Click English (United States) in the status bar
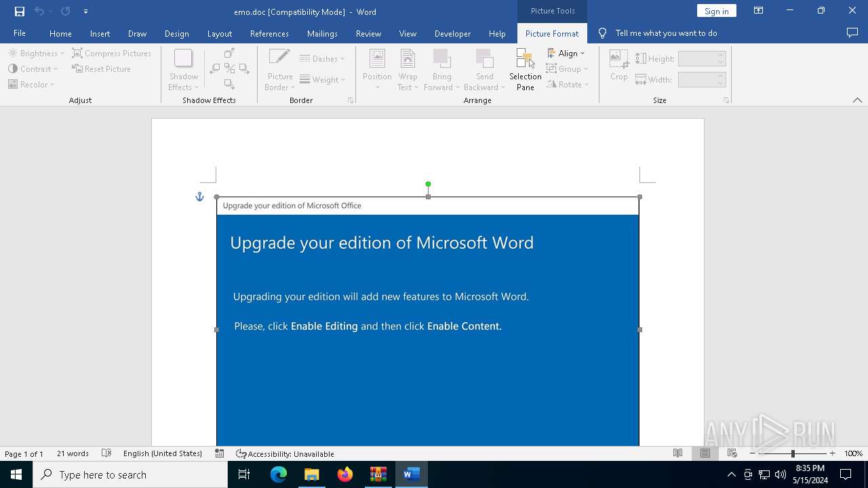Image resolution: width=868 pixels, height=488 pixels. click(x=163, y=453)
